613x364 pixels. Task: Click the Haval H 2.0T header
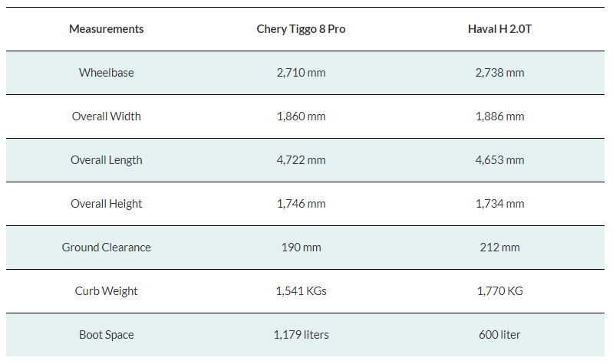[499, 29]
